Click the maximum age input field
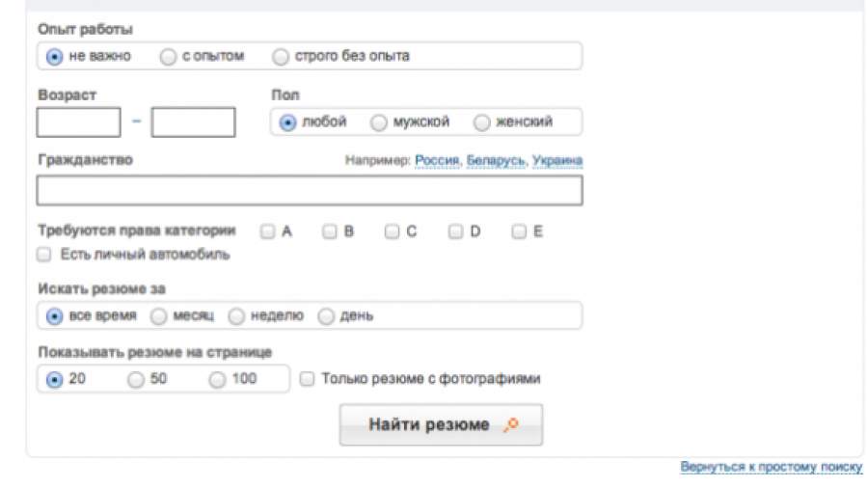Image resolution: width=868 pixels, height=488 pixels. pyautogui.click(x=193, y=122)
